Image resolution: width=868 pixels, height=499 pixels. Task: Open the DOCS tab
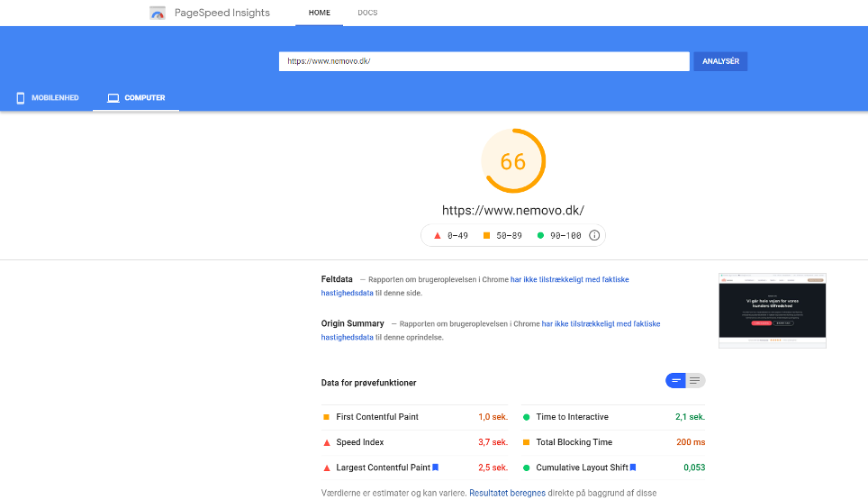click(367, 13)
